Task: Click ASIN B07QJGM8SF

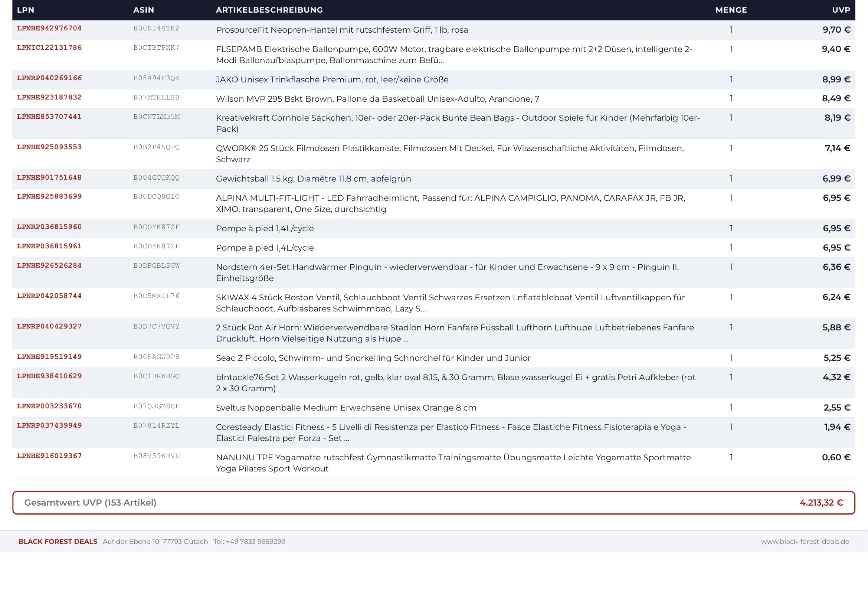Action: [157, 406]
